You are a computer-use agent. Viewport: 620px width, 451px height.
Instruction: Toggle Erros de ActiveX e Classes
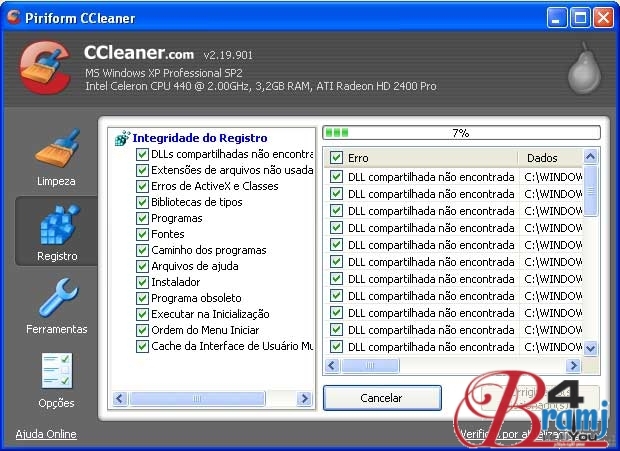(142, 186)
